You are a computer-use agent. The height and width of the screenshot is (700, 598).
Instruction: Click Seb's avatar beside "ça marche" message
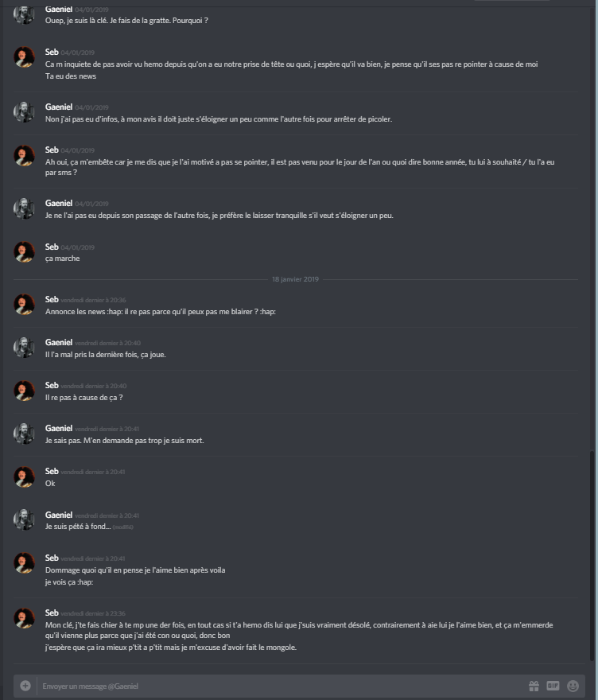(x=24, y=252)
